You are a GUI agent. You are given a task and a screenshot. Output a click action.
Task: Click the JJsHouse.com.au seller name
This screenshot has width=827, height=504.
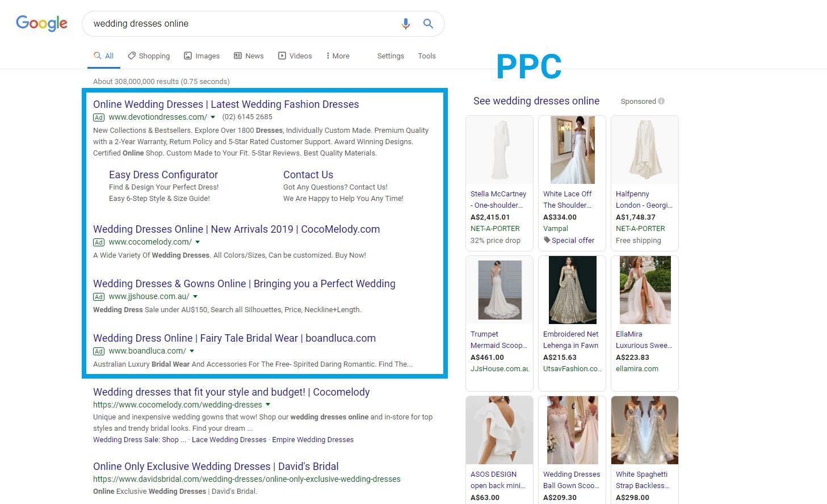(x=499, y=368)
